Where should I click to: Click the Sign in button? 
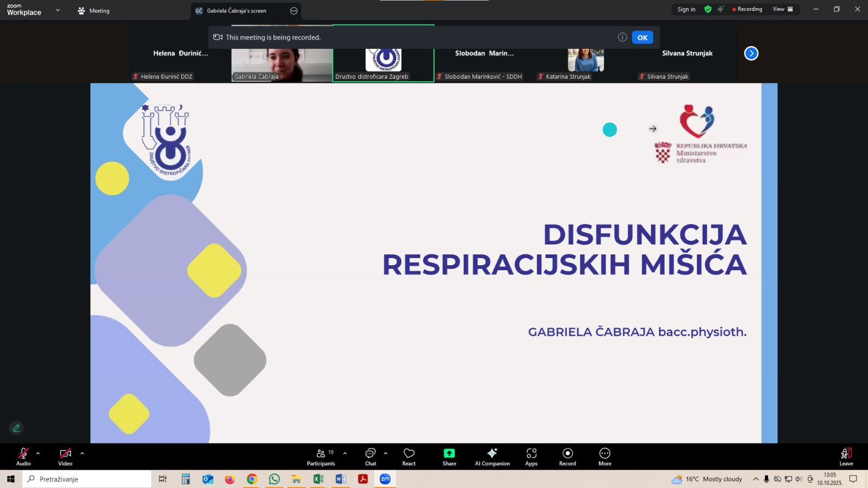coord(686,9)
